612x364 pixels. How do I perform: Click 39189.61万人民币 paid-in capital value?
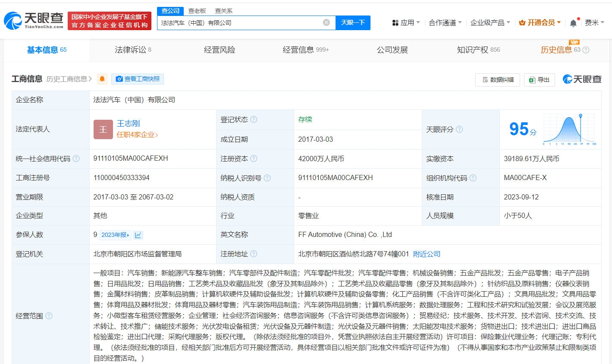click(x=531, y=159)
